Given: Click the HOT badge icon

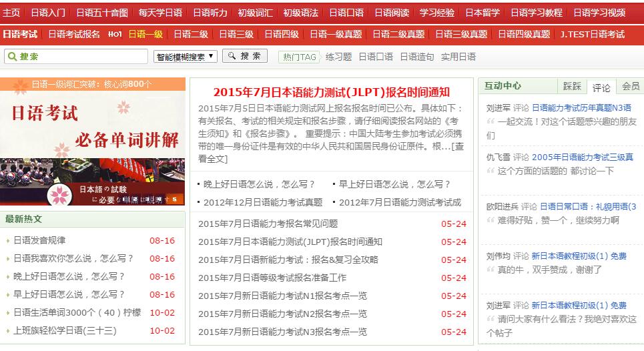Looking at the screenshot, I should (115, 34).
